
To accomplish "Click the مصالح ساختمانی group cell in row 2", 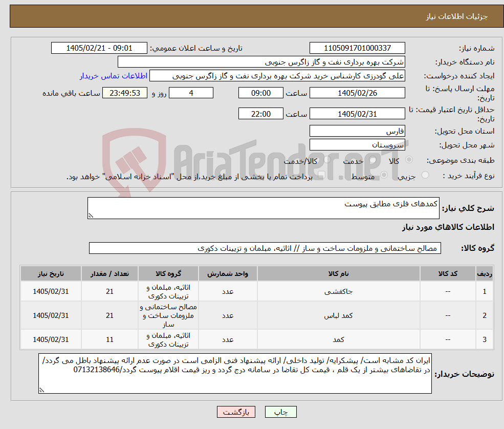I will (168, 315).
